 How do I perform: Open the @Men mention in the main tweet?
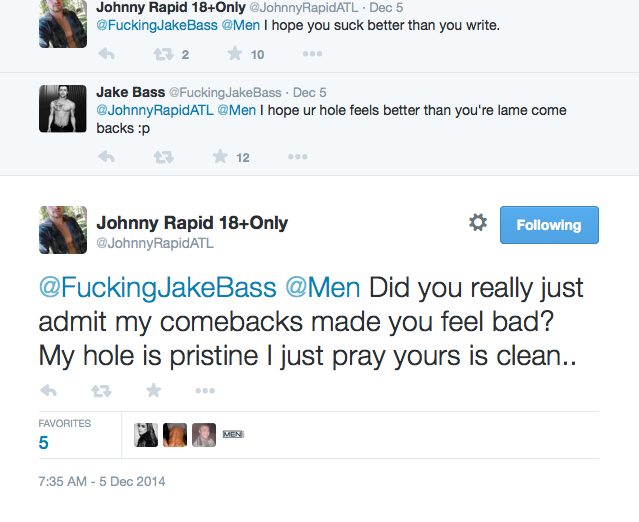323,288
